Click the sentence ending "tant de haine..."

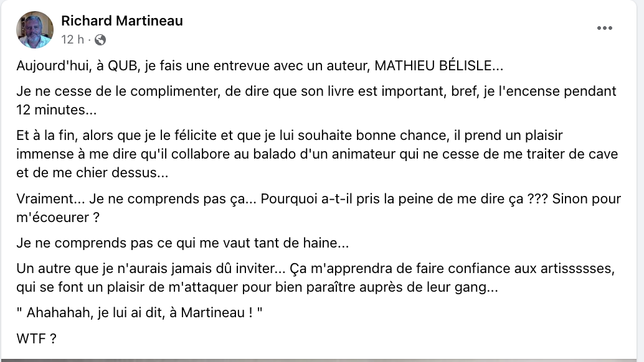[182, 243]
